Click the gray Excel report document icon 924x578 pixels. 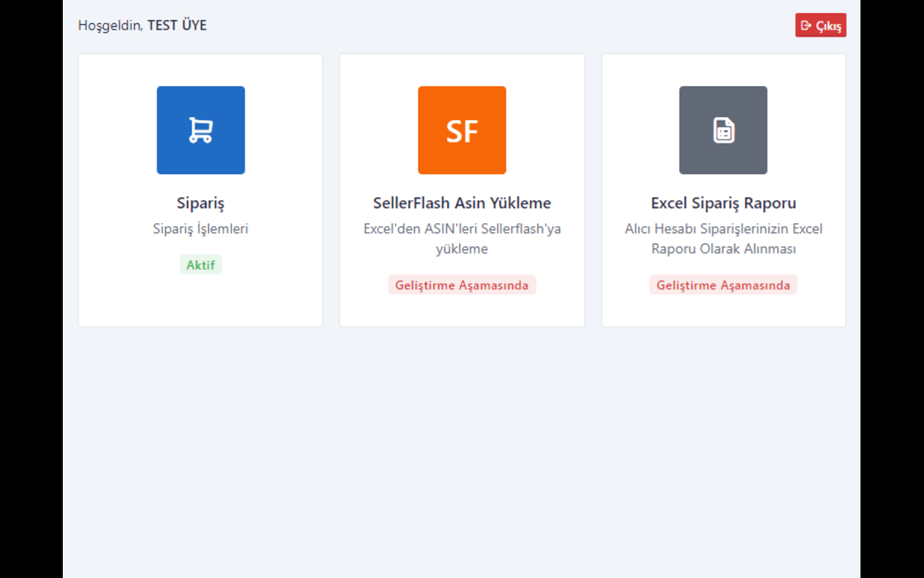(x=723, y=130)
